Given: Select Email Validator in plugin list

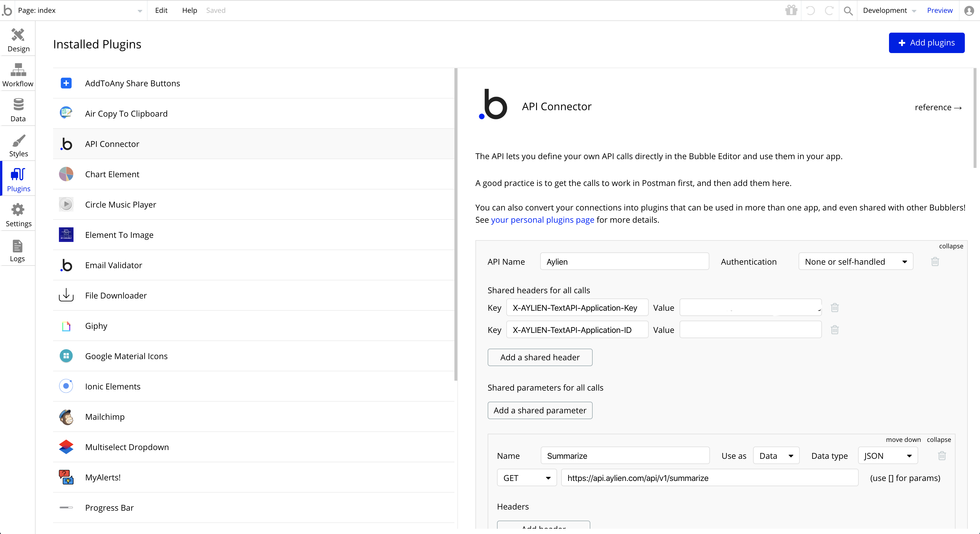Looking at the screenshot, I should tap(254, 265).
